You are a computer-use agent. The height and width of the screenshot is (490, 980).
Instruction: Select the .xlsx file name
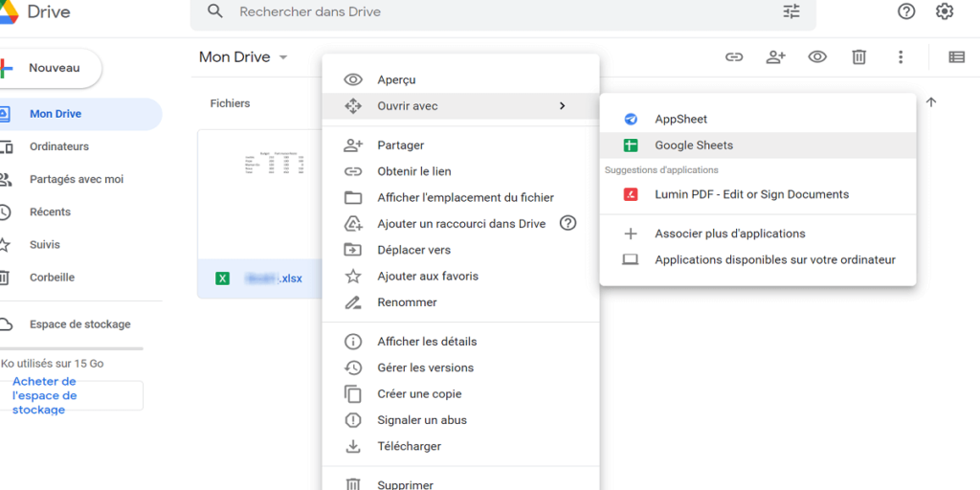273,278
